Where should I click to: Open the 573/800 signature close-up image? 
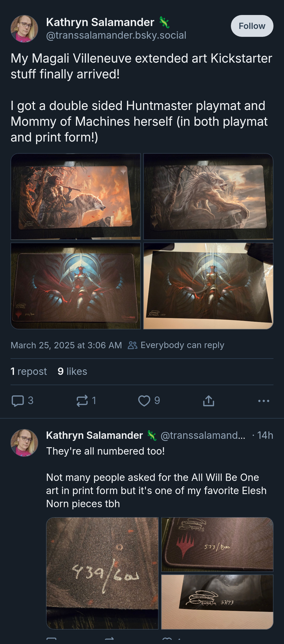[217, 544]
